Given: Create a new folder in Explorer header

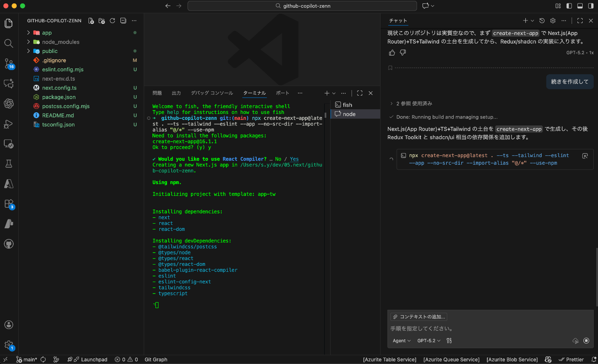Looking at the screenshot, I should click(102, 20).
